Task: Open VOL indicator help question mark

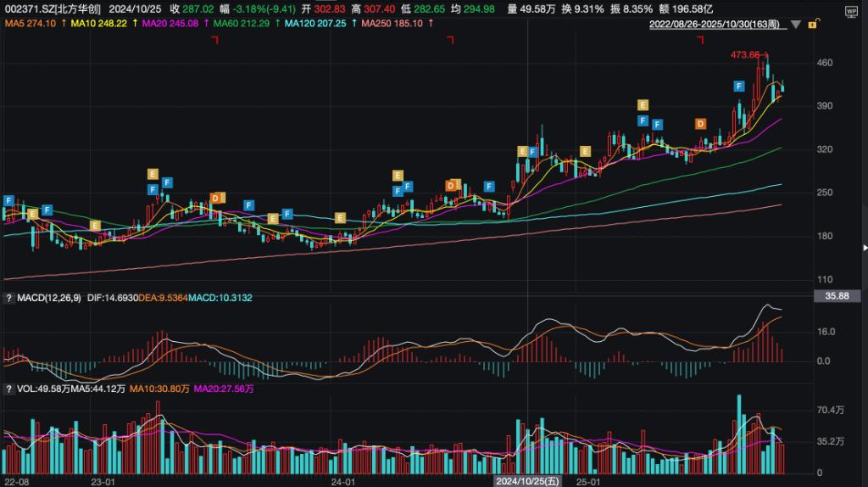Action: (8, 389)
